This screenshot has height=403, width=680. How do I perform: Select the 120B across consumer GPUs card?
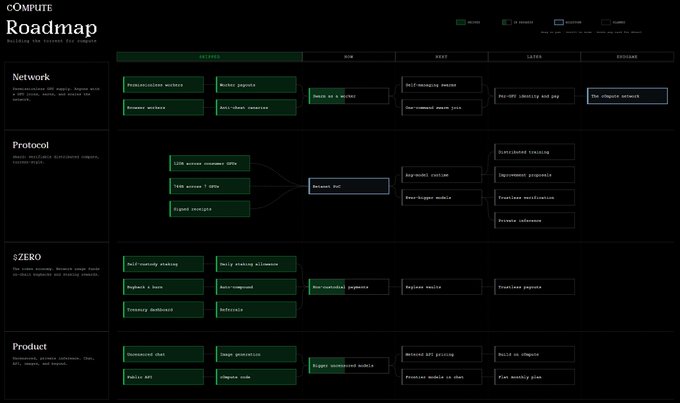click(x=210, y=163)
